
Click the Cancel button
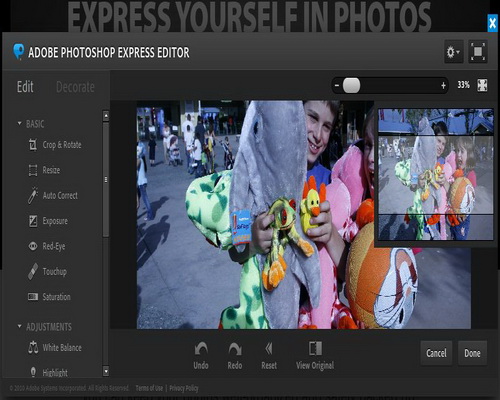(436, 353)
